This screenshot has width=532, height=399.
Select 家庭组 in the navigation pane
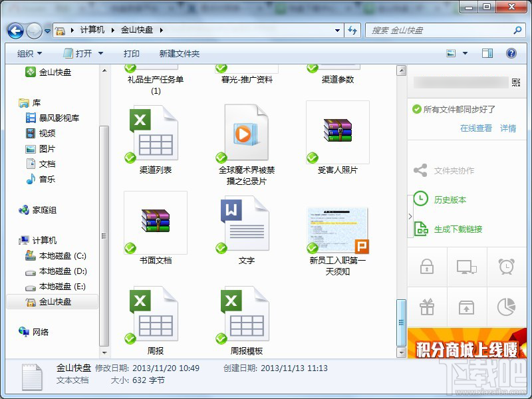(x=38, y=210)
